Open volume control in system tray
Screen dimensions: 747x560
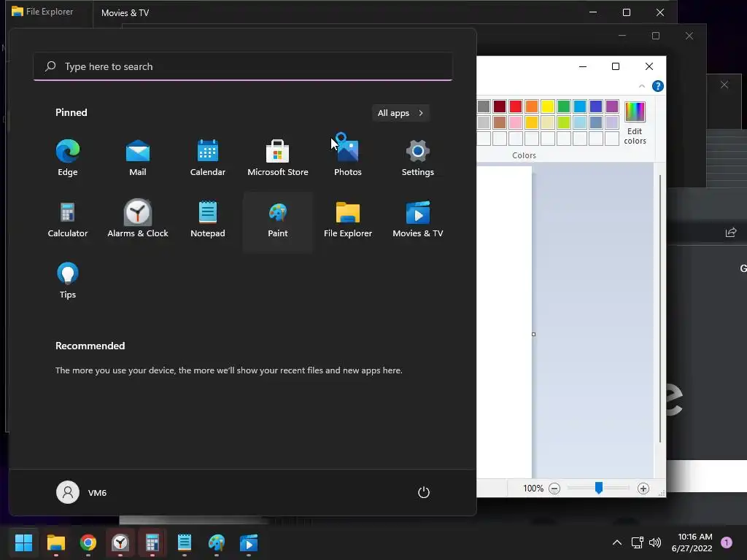click(655, 542)
